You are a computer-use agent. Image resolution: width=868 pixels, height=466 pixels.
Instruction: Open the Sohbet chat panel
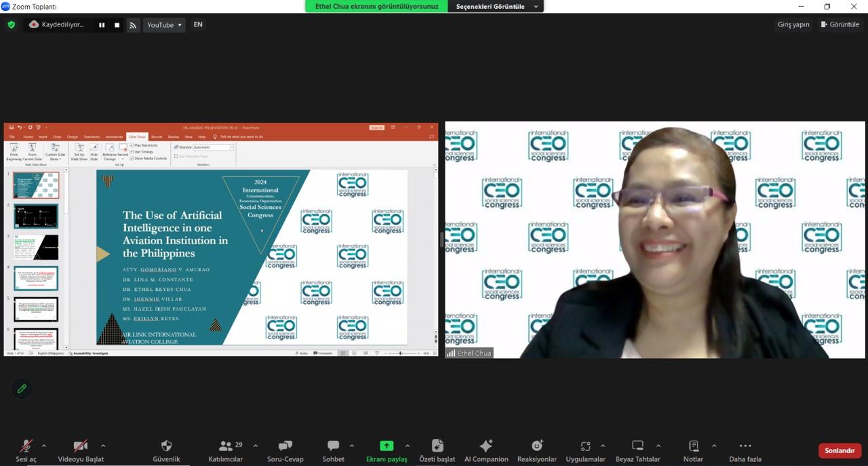[333, 446]
